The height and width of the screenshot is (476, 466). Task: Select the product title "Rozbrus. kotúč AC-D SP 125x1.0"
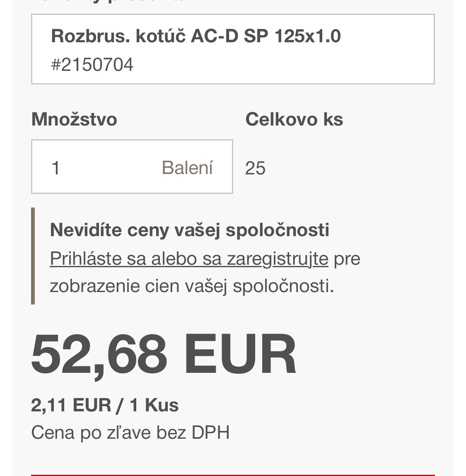[196, 36]
